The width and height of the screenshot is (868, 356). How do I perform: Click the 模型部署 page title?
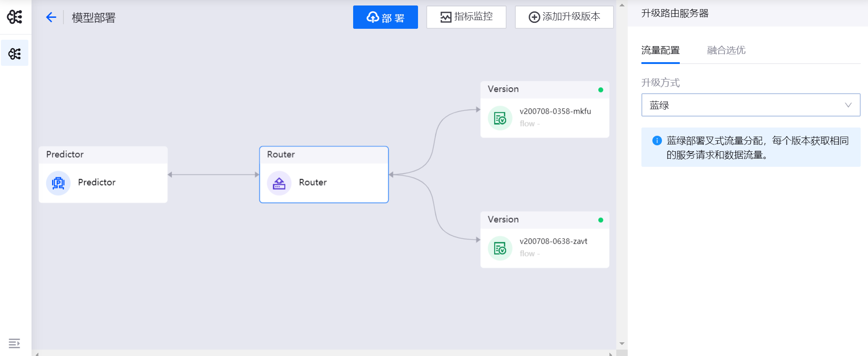point(94,18)
